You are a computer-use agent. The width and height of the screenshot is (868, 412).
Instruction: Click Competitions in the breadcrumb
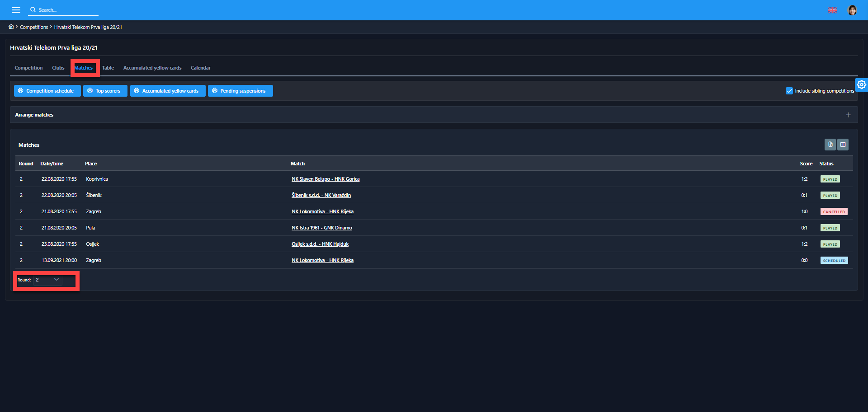tap(34, 27)
